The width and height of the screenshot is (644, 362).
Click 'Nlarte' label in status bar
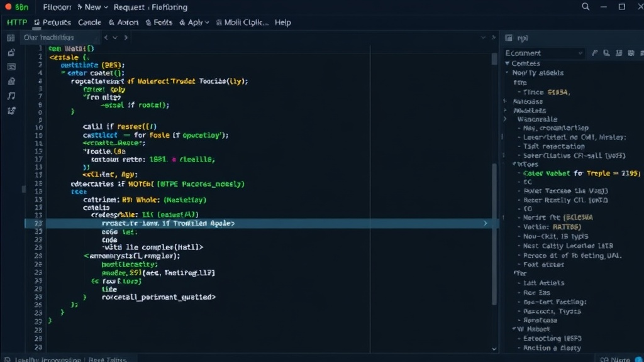pos(619,359)
